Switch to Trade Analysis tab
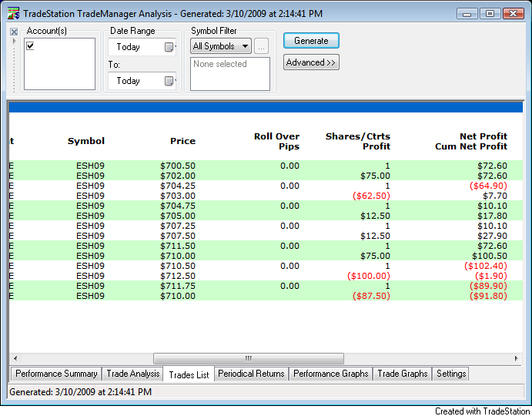532x416 pixels. pos(133,374)
